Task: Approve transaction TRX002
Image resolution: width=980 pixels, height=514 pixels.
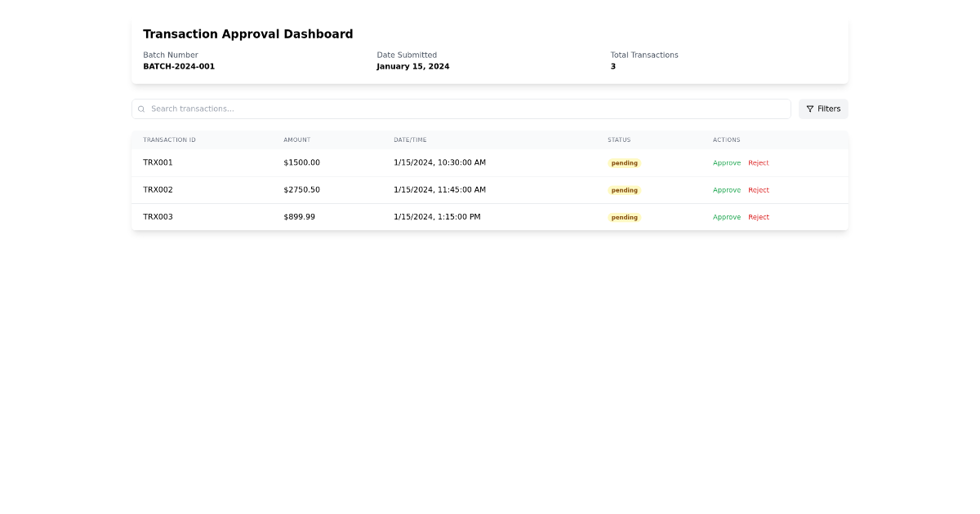Action: (726, 189)
